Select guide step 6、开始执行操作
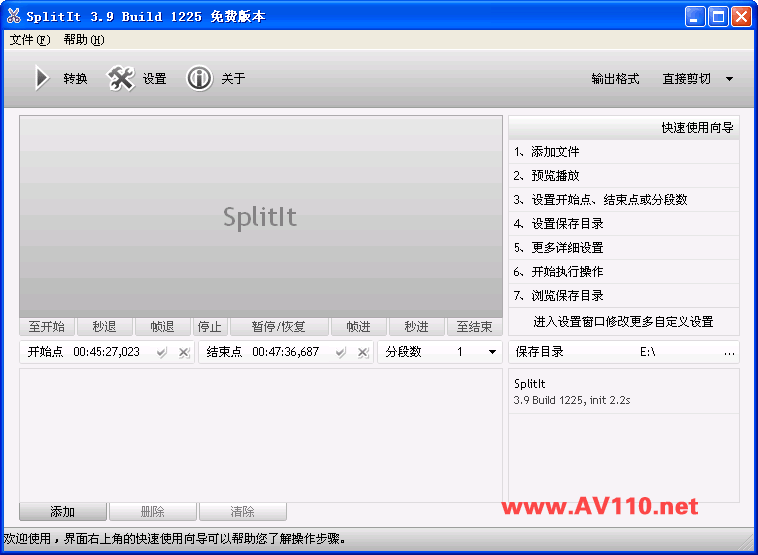This screenshot has width=758, height=555. (x=624, y=272)
